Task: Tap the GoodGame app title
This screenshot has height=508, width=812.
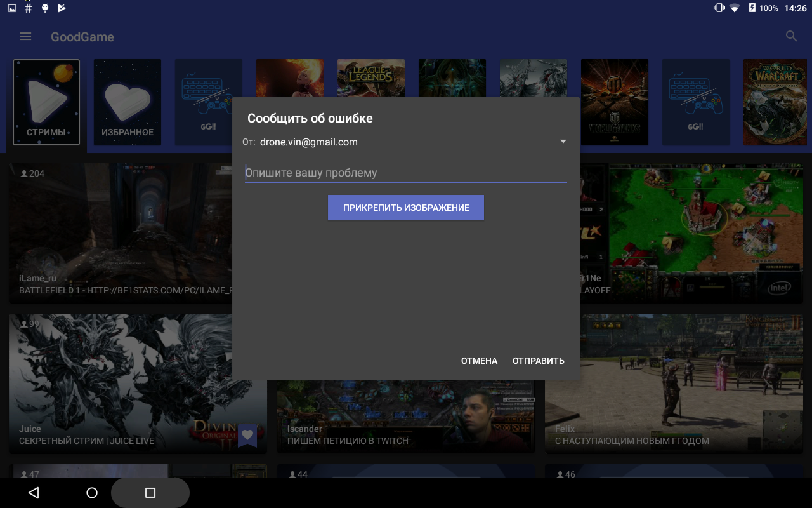Action: 82,37
